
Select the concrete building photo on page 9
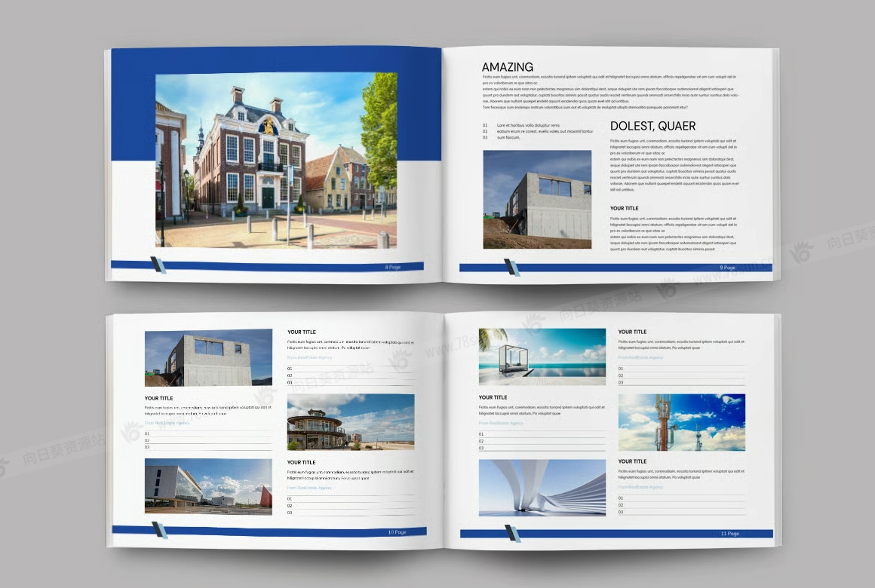click(537, 199)
